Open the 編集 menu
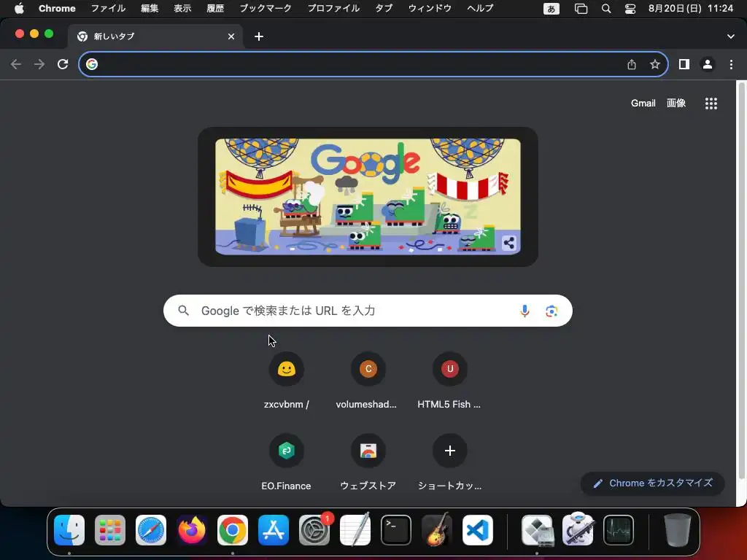The image size is (747, 560). [150, 8]
